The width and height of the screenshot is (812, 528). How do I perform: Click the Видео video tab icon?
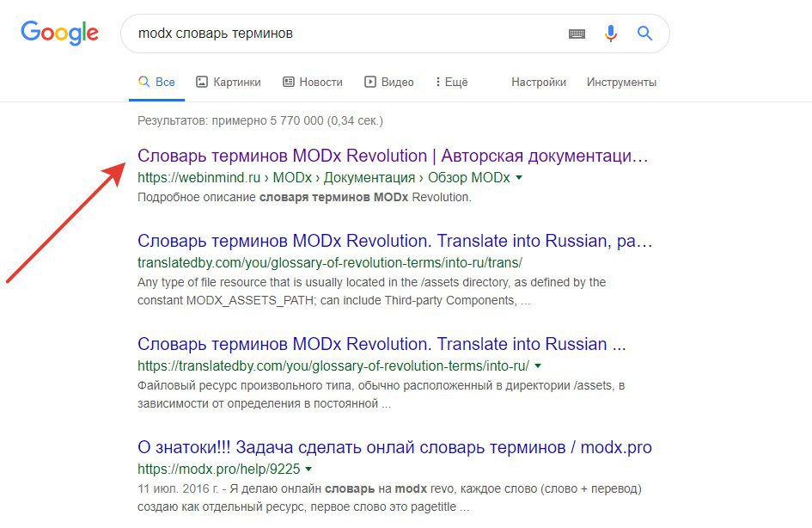click(x=370, y=83)
